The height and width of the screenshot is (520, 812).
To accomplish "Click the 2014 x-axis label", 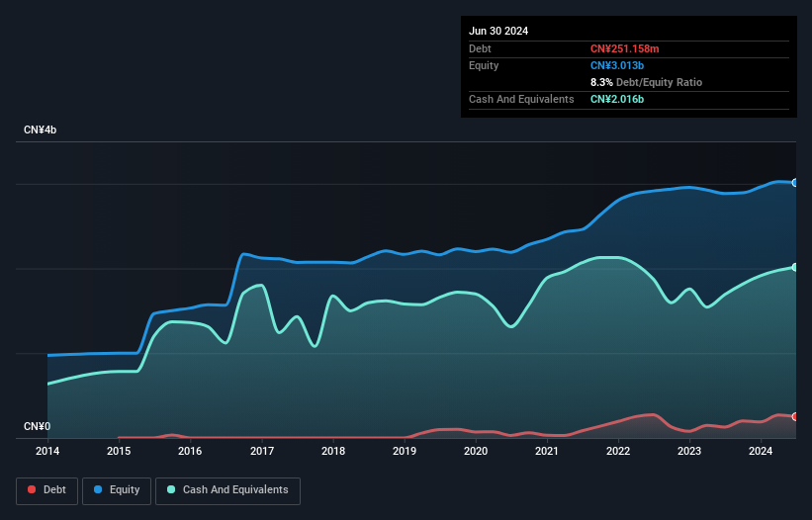I will [x=47, y=452].
